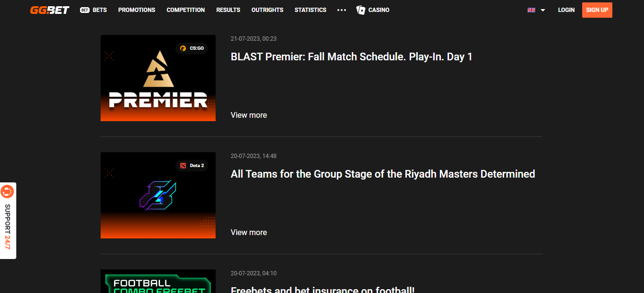Click the 20-07-2023, 14:48 date text
This screenshot has height=293, width=644.
(x=253, y=156)
